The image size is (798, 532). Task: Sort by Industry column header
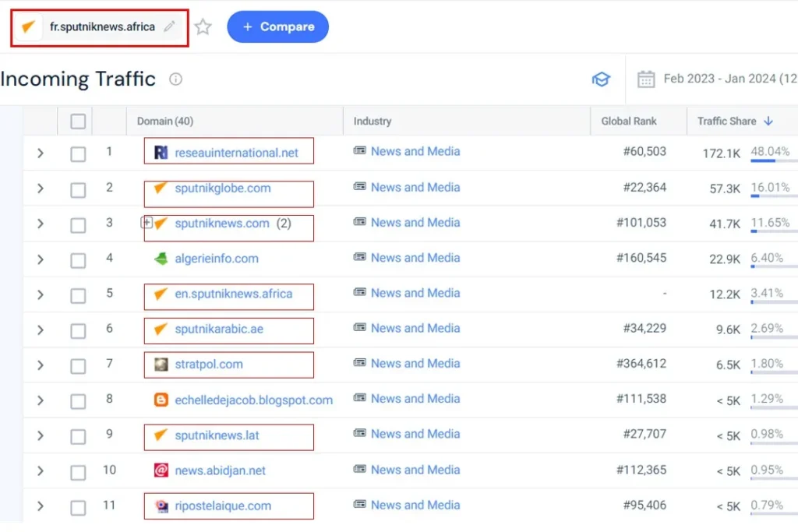click(x=373, y=121)
